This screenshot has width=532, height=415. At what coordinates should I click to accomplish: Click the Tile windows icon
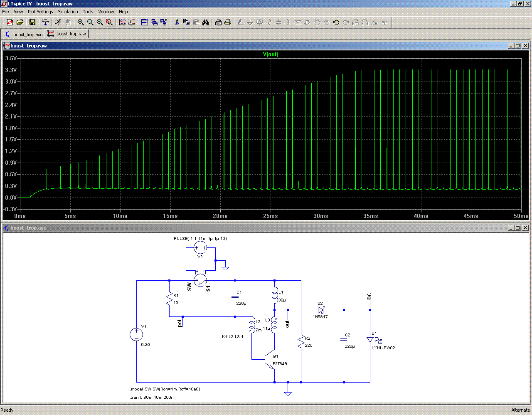click(x=145, y=22)
